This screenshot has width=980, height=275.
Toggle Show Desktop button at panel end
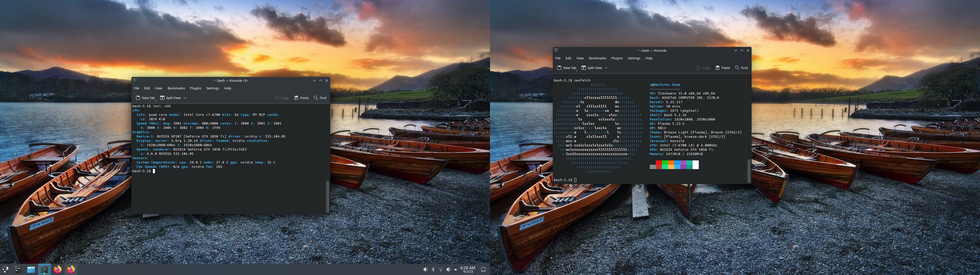[x=483, y=269]
